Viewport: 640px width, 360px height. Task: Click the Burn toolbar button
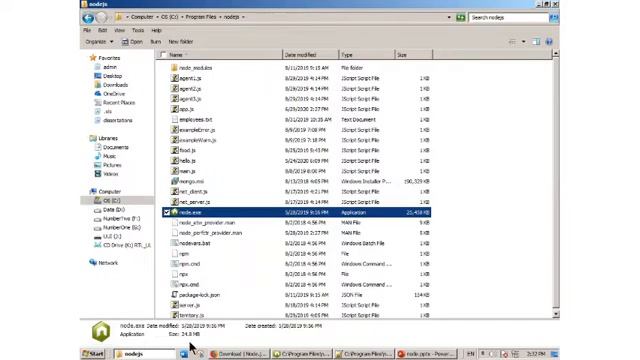coord(156,42)
